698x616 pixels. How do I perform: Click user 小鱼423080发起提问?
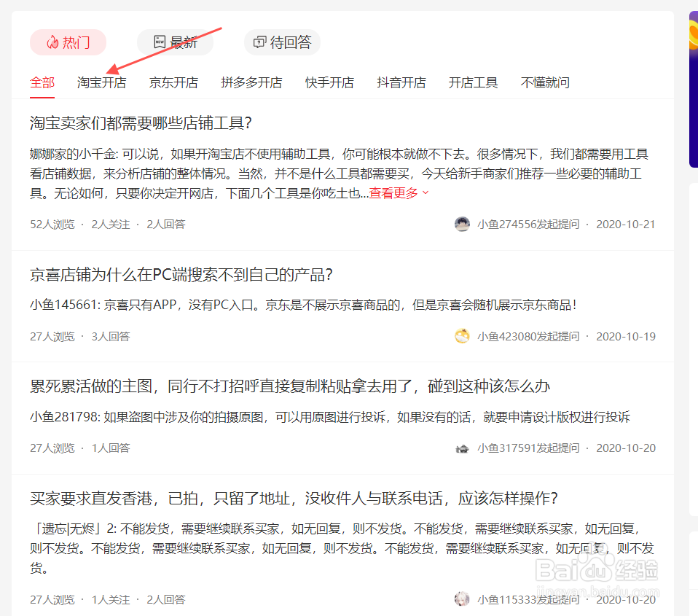click(528, 336)
